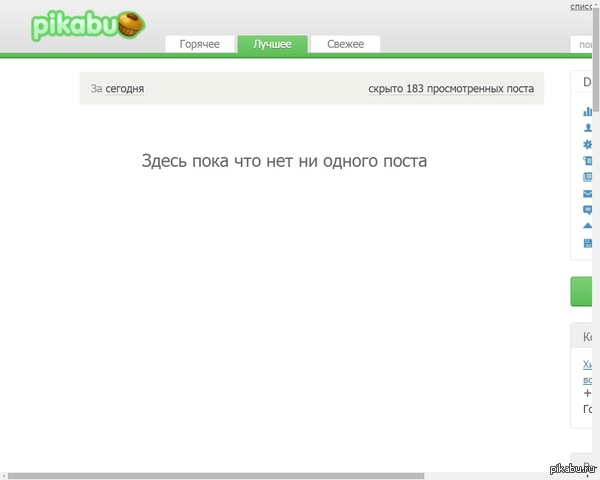600x480 pixels.
Task: Click the horizontal scrollbar at the bottom
Action: tap(215, 476)
